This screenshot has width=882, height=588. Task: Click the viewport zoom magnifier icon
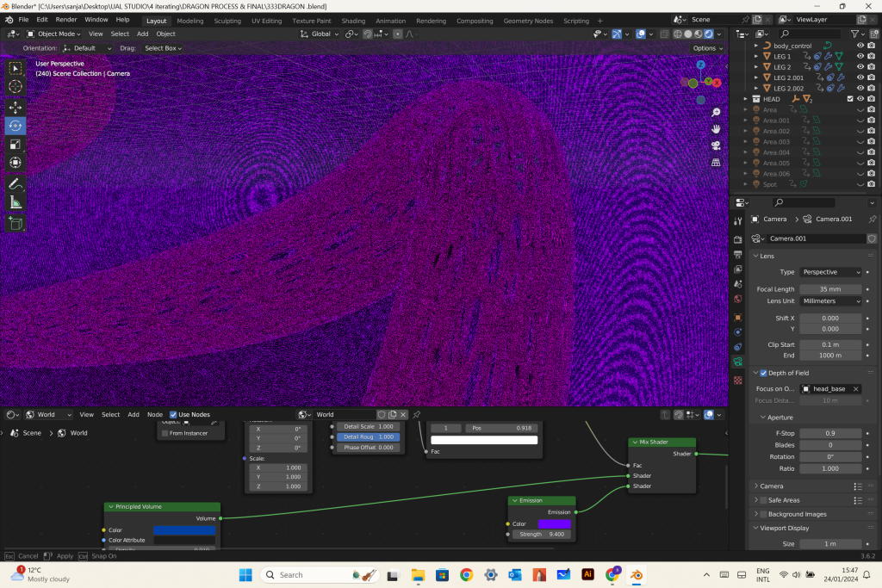[716, 113]
